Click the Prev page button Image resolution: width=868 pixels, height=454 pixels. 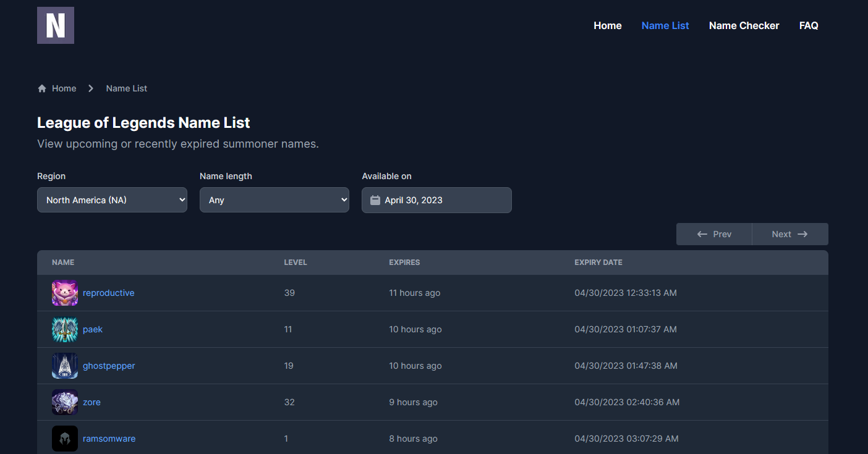point(714,234)
